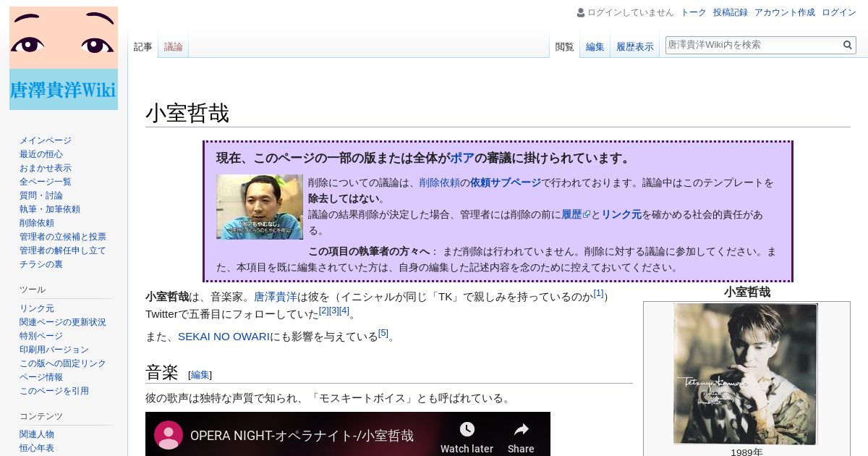
Task: Open the notice box man thumbnail
Action: coord(260,207)
